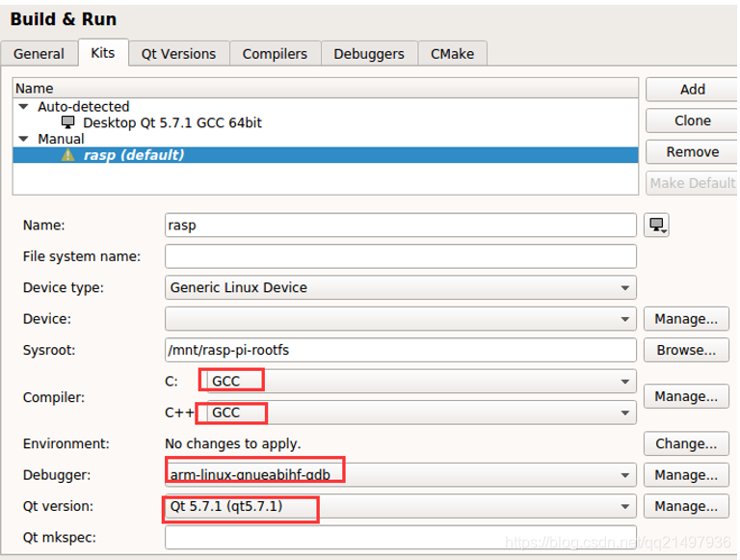Image resolution: width=740 pixels, height=560 pixels.
Task: Select Desktop Qt 5.7.1 GCC 64bit kit
Action: click(x=172, y=123)
